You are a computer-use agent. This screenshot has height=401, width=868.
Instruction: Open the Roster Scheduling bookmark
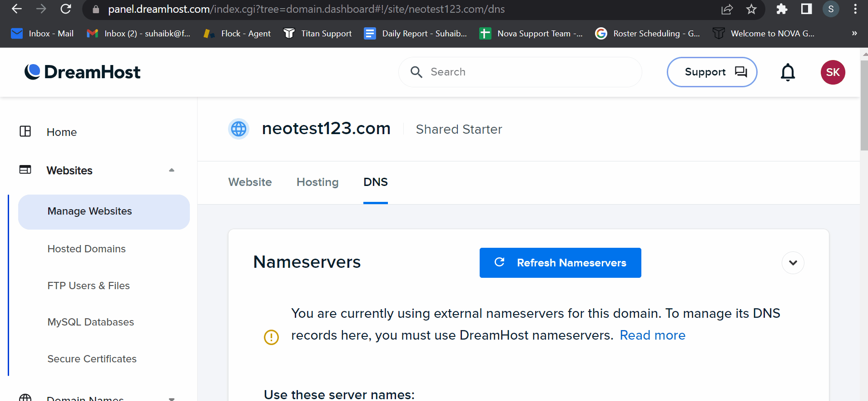point(648,34)
